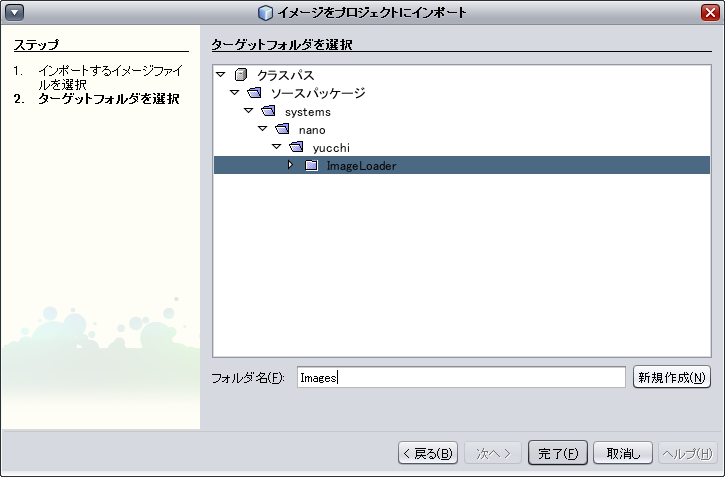Collapse the systems tree node
The height and width of the screenshot is (477, 725).
(249, 111)
